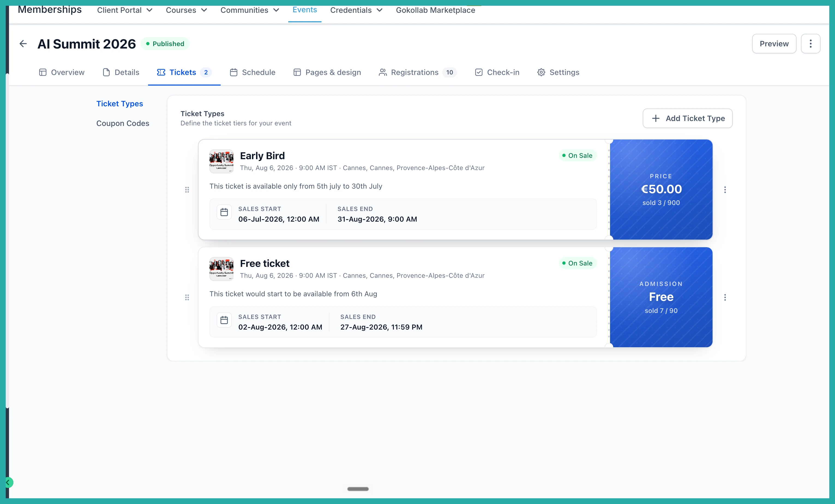Click the green collapse arrow at bottom-left
The width and height of the screenshot is (835, 504).
coord(8,482)
